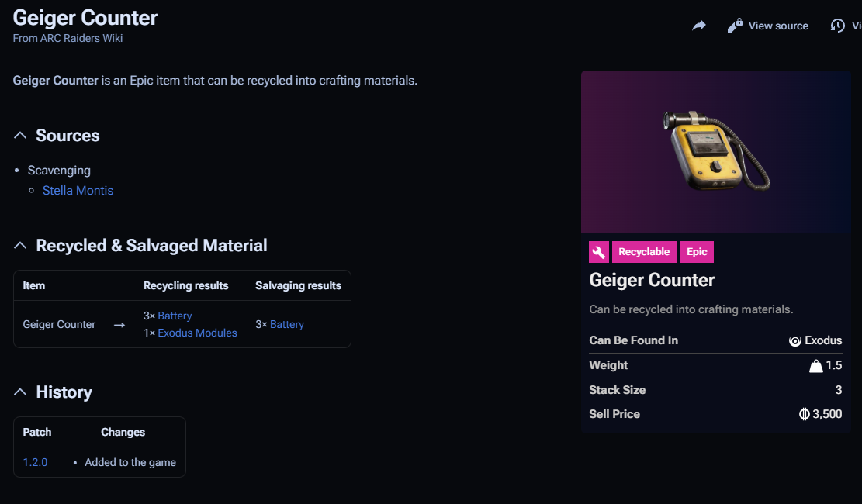862x504 pixels.
Task: Click the View source lock-pencil icon
Action: [734, 26]
